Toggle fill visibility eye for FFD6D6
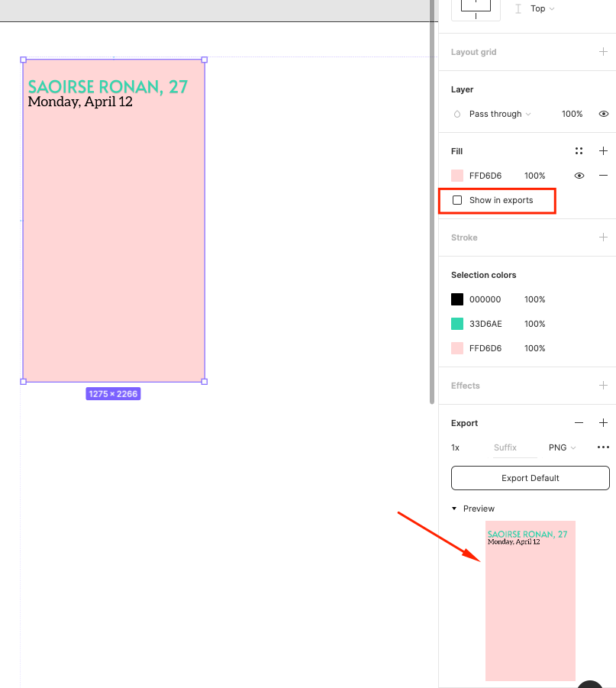616x688 pixels. click(x=579, y=176)
